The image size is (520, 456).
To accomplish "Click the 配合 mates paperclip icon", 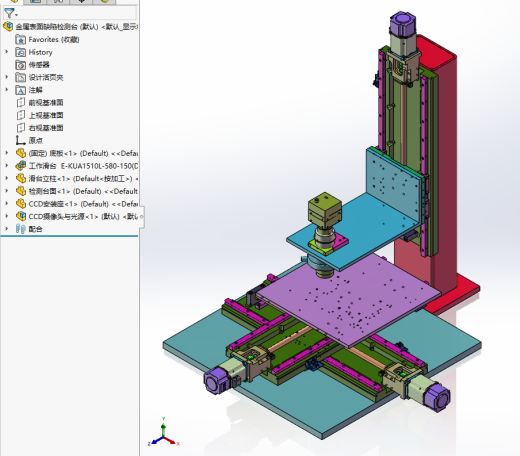I will pyautogui.click(x=21, y=229).
